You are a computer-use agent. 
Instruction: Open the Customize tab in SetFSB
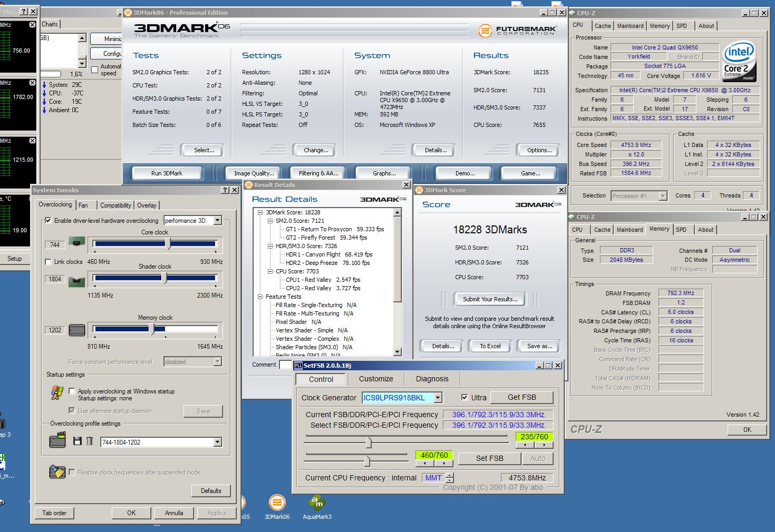[376, 379]
